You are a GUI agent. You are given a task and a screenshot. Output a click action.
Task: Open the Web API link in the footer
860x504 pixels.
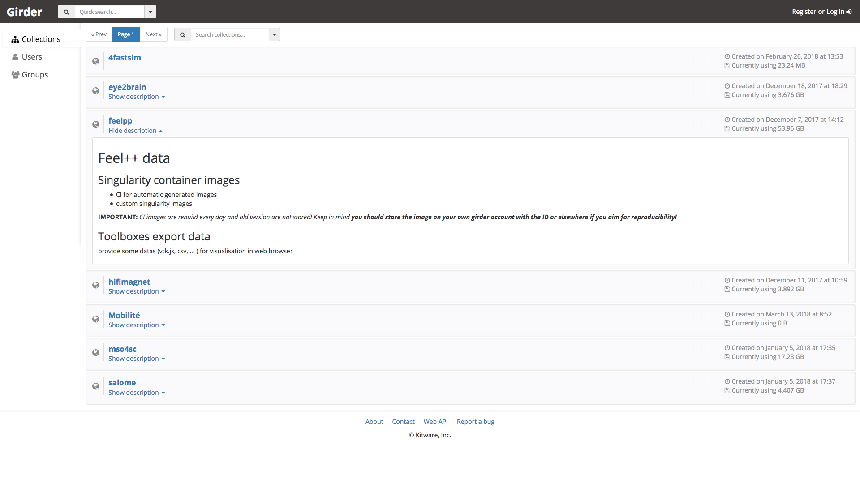click(x=435, y=421)
